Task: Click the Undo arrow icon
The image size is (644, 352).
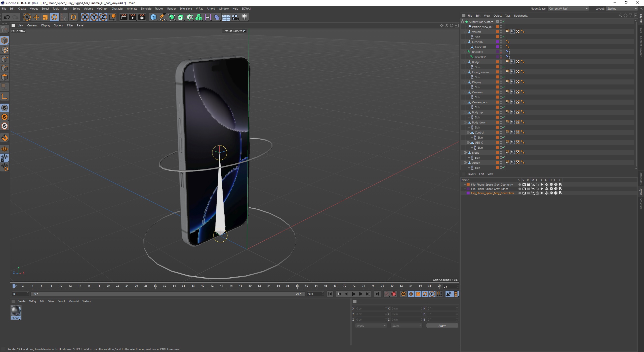Action: (7, 17)
